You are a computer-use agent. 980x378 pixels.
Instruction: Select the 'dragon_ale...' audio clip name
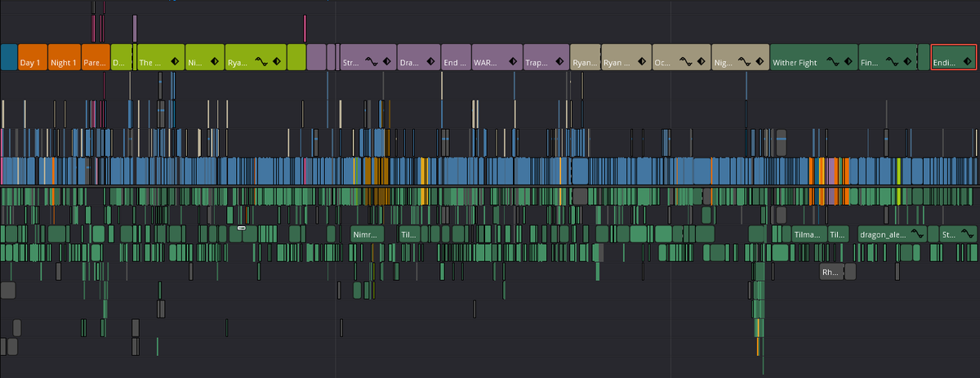click(882, 234)
